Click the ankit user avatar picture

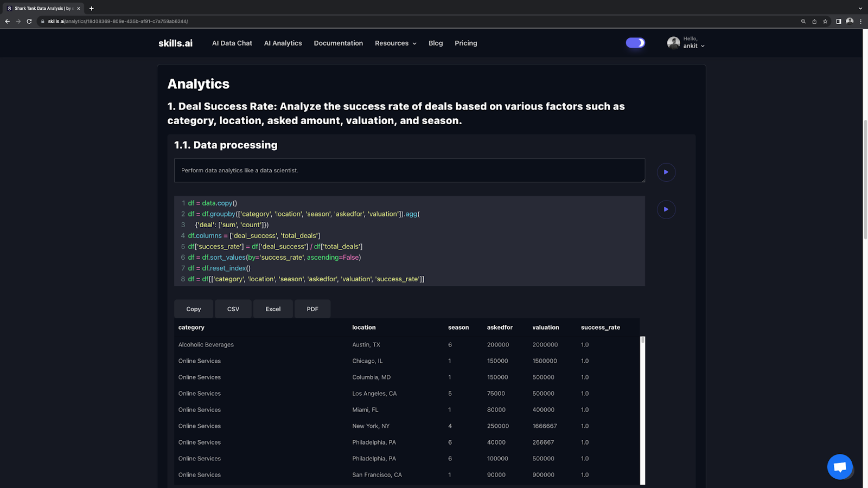pyautogui.click(x=673, y=43)
